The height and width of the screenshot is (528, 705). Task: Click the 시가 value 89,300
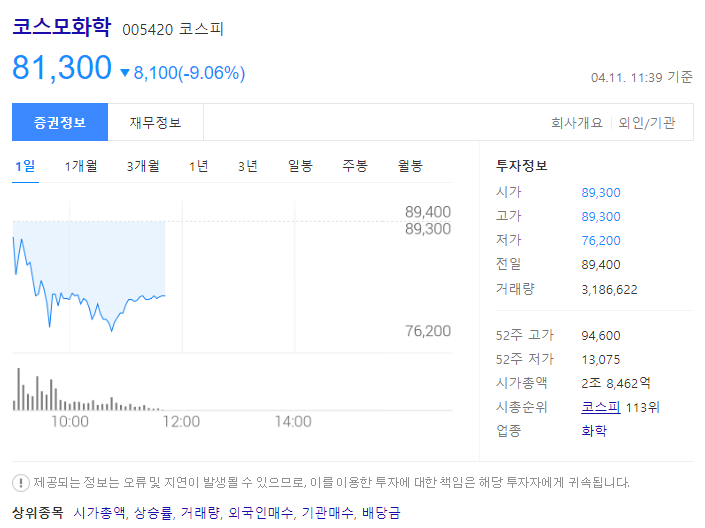tap(601, 192)
